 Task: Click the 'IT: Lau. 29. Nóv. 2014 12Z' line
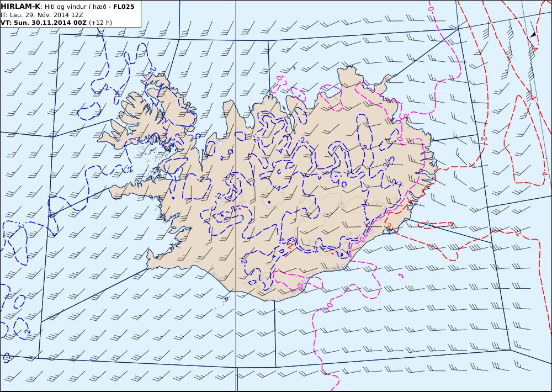tap(42, 15)
